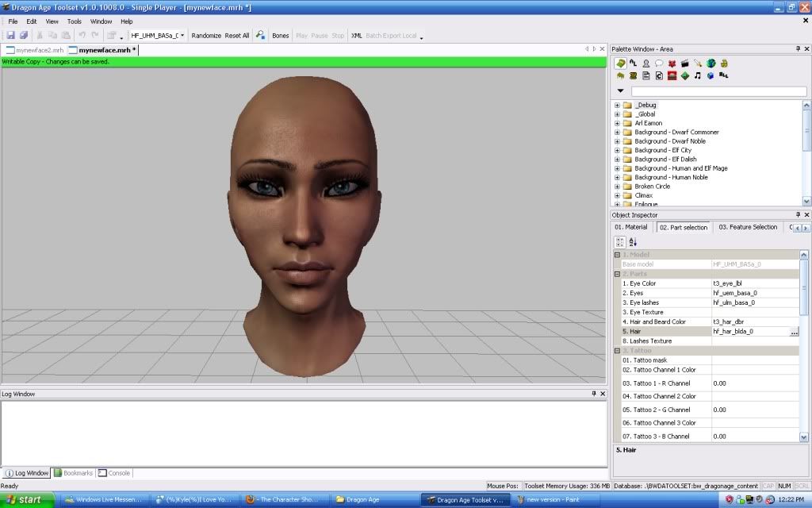Switch to the 03. Feature Selection tab
812x508 pixels.
point(747,227)
